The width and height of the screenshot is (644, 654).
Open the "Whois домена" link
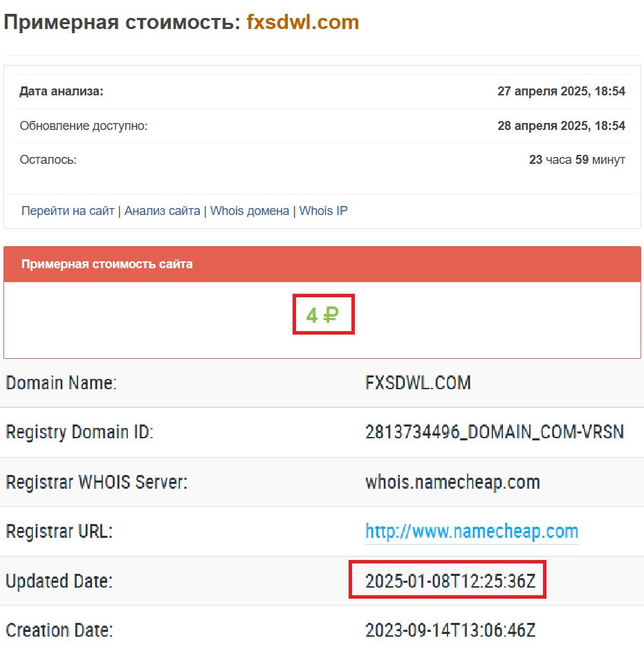pos(250,211)
